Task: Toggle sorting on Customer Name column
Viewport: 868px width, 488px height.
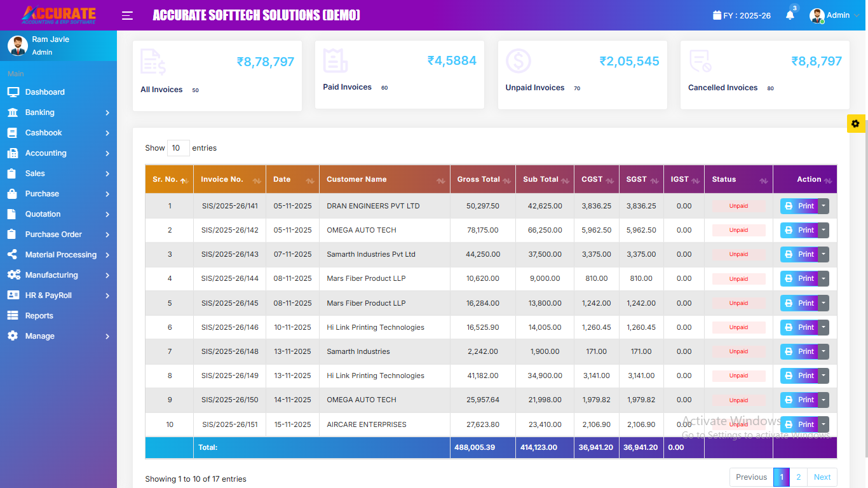Action: [x=384, y=179]
